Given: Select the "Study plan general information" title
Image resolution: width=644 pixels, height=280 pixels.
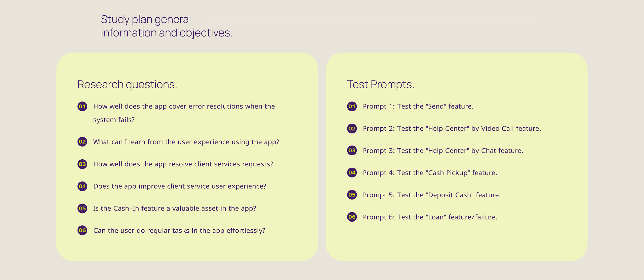Looking at the screenshot, I should pyautogui.click(x=166, y=26).
